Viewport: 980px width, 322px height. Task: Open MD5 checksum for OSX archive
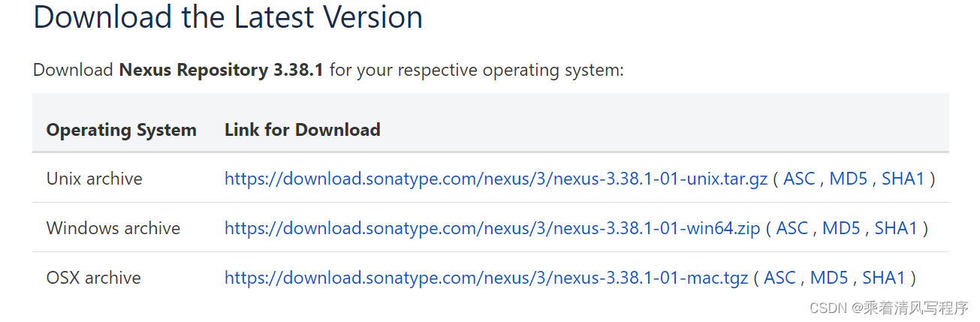tap(829, 278)
